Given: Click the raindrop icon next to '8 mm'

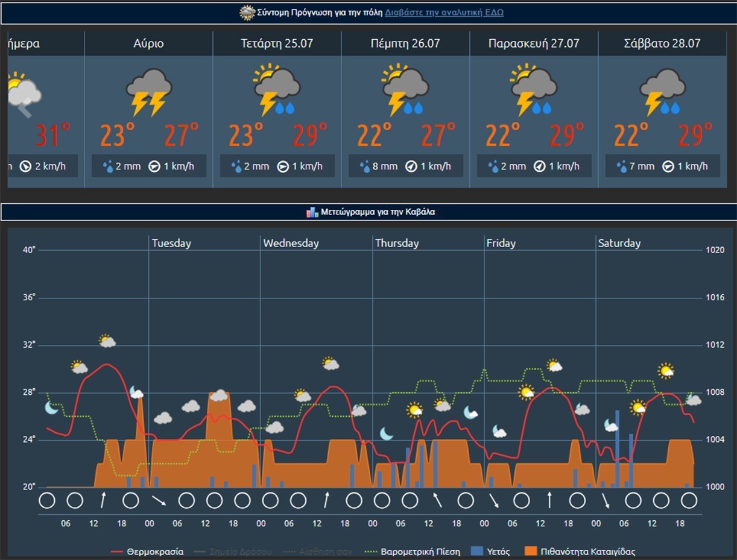Looking at the screenshot, I should tap(365, 166).
